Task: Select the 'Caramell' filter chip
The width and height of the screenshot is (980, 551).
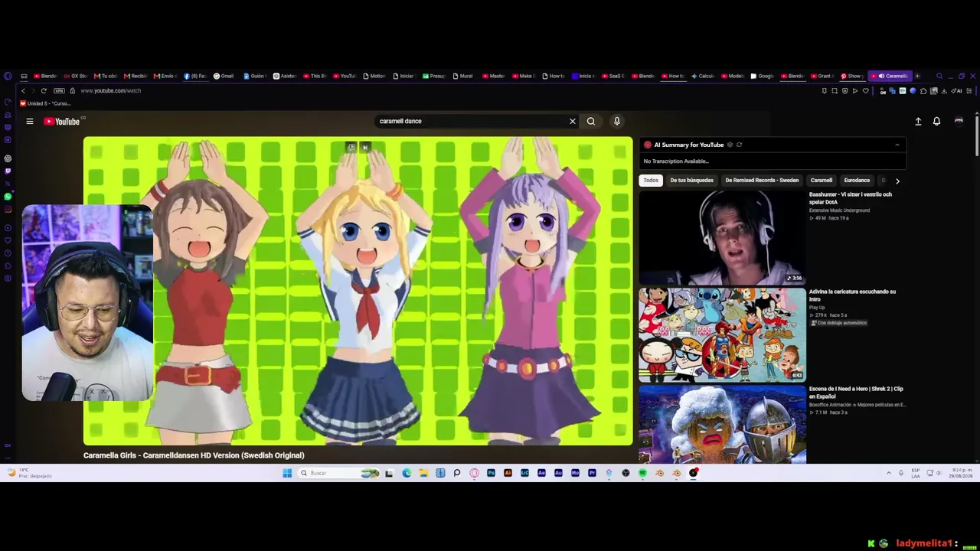Action: 822,181
